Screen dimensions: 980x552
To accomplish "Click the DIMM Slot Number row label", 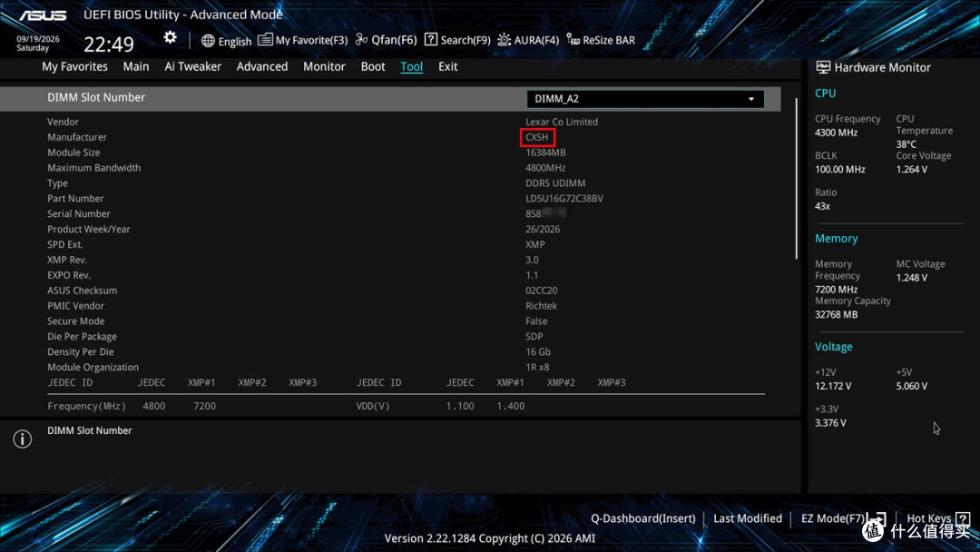I will pos(96,97).
